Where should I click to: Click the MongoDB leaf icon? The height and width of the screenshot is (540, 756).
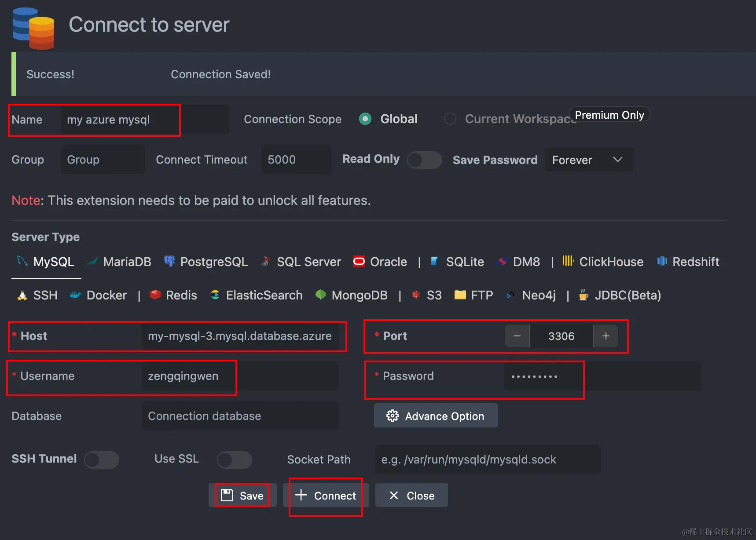[x=321, y=295]
